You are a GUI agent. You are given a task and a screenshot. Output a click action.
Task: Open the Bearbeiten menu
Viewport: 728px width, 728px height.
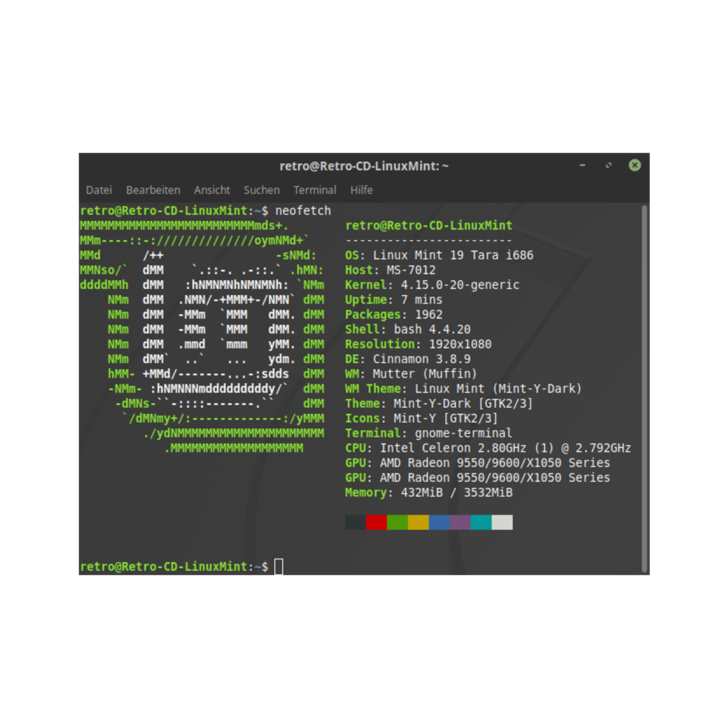(x=153, y=190)
